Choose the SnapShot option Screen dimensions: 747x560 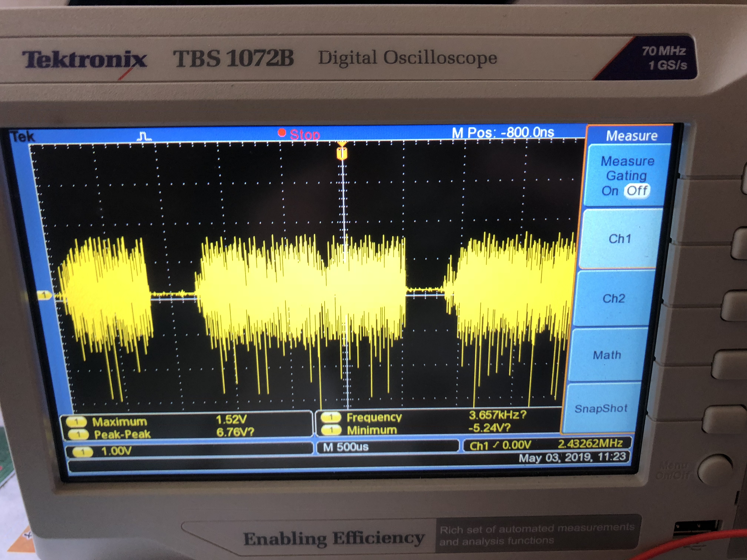(x=601, y=409)
